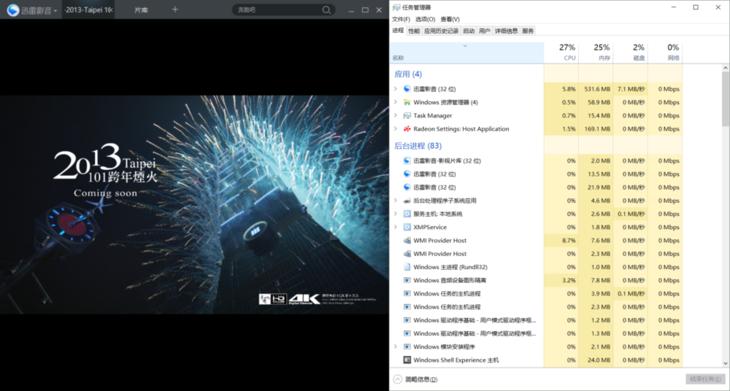
Task: Select the 应用 (4) group header
Action: (x=408, y=74)
